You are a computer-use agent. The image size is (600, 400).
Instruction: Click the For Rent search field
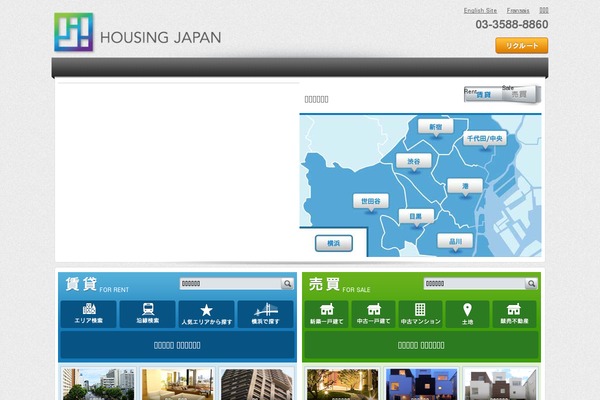[x=231, y=284]
